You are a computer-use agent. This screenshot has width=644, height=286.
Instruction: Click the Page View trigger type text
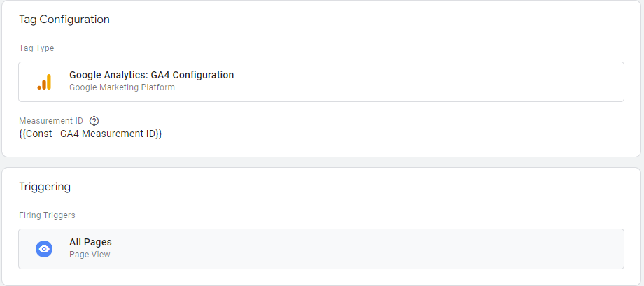90,255
